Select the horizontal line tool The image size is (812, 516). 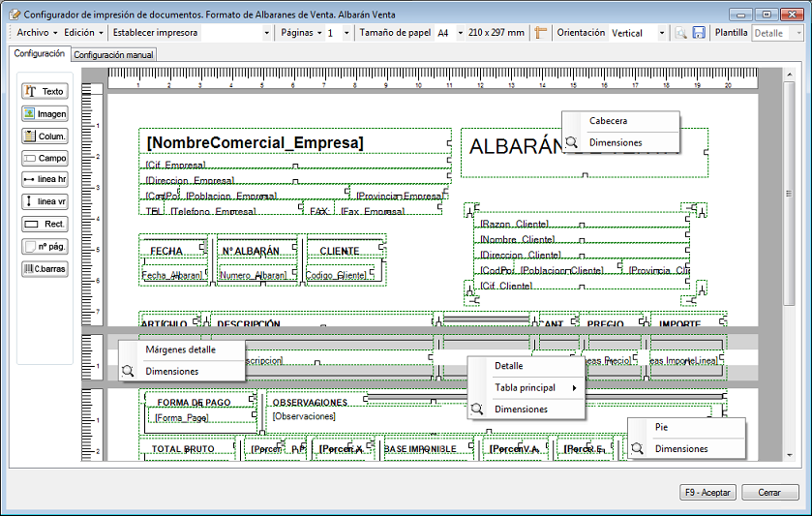coord(45,180)
